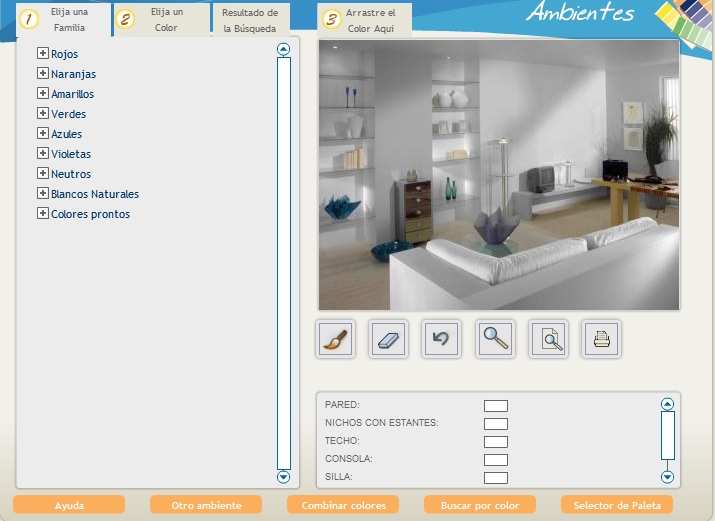Image resolution: width=715 pixels, height=521 pixels.
Task: Click the NICHOS CON ESTANTES label
Action: [382, 423]
